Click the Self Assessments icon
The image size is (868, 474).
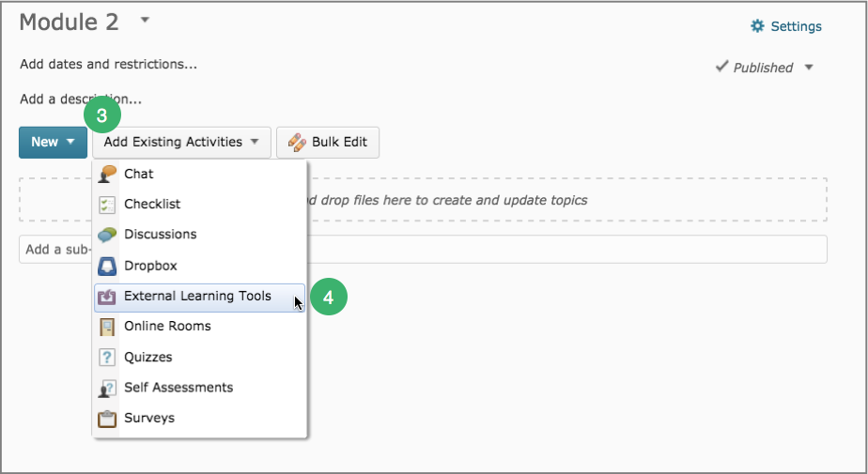107,389
